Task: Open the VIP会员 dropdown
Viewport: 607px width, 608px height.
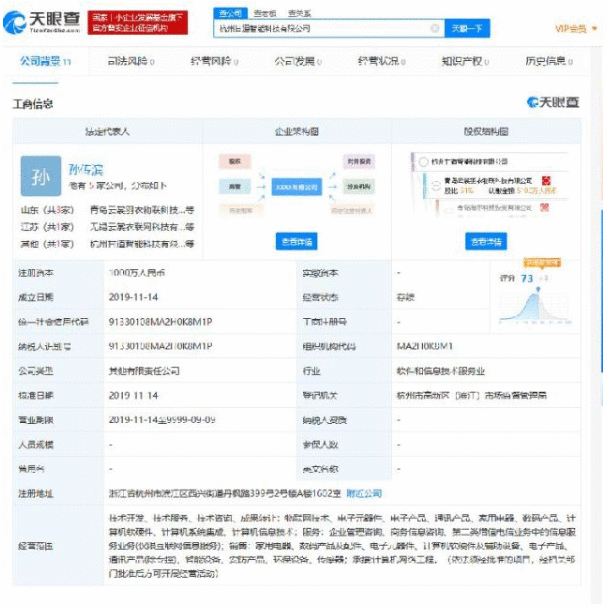Action: point(576,29)
